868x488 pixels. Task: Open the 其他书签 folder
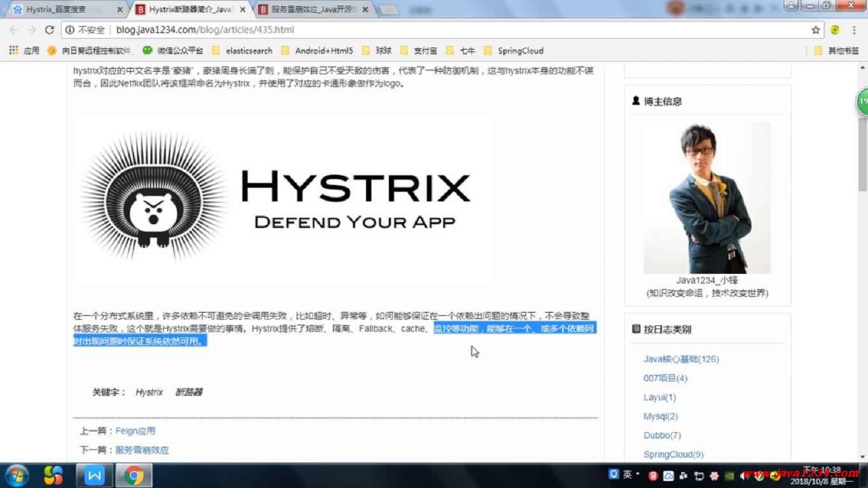[837, 51]
